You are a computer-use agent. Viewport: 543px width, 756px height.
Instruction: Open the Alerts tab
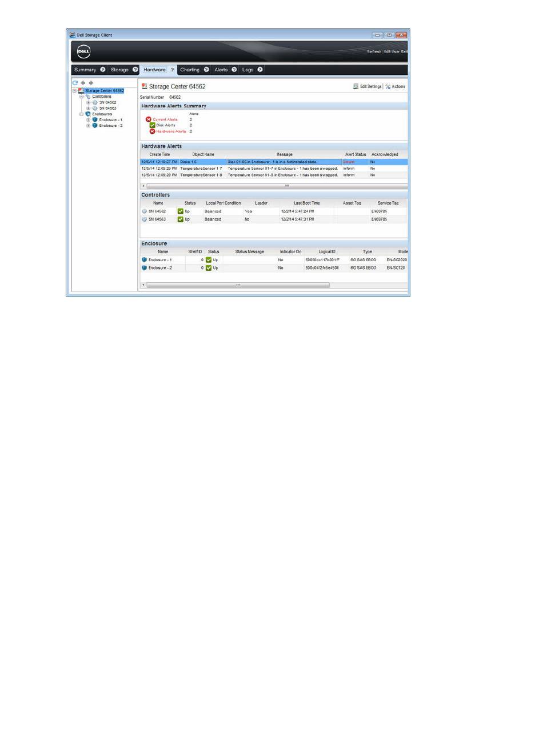click(x=221, y=70)
